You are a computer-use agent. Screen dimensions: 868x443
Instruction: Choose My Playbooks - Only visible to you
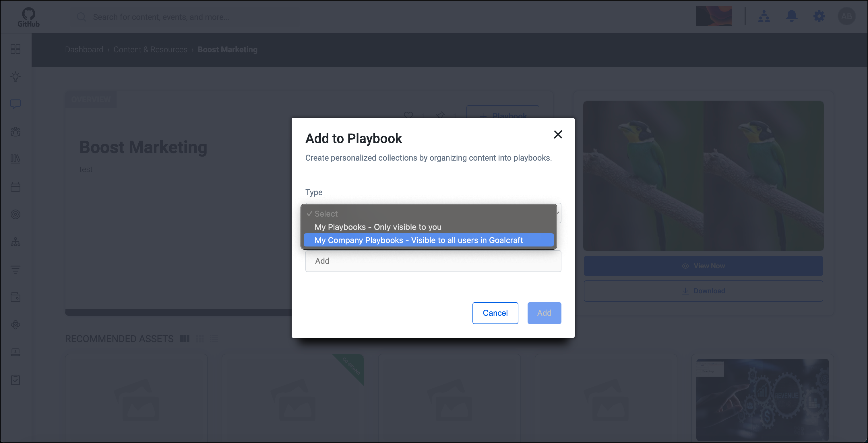pos(429,227)
